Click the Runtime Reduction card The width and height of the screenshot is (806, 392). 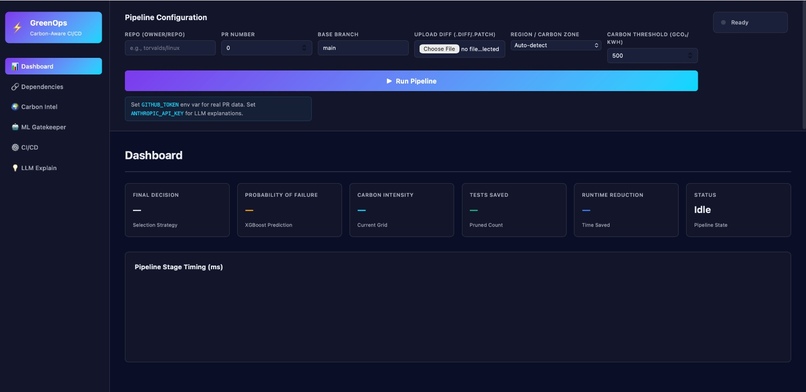[626, 210]
